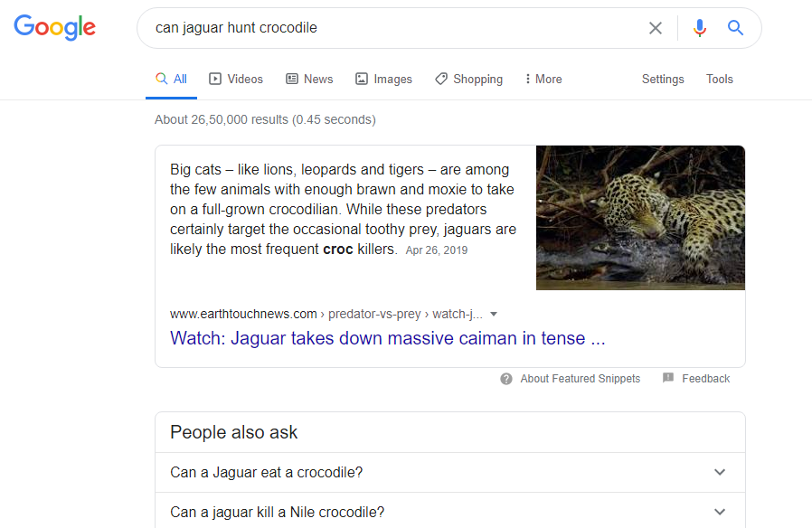This screenshot has width=812, height=528.
Task: Expand 'Can a jaguar kill a Nile crocodile?' chevron
Action: (x=720, y=512)
